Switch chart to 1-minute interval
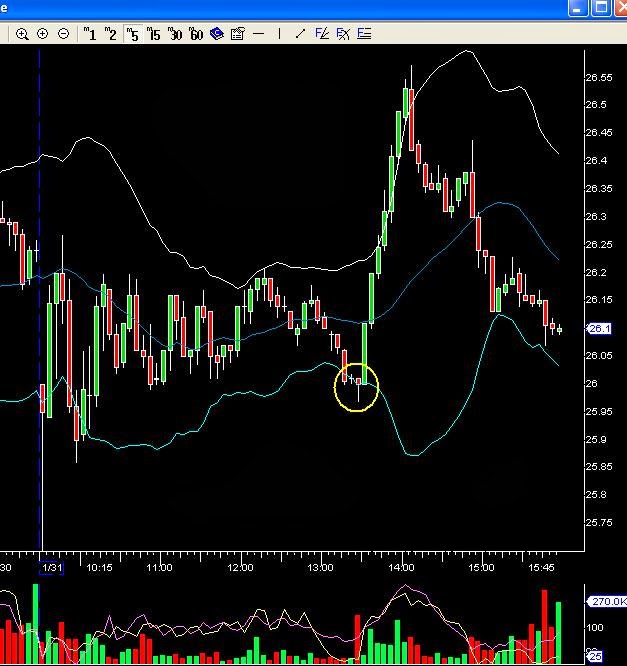 point(90,34)
